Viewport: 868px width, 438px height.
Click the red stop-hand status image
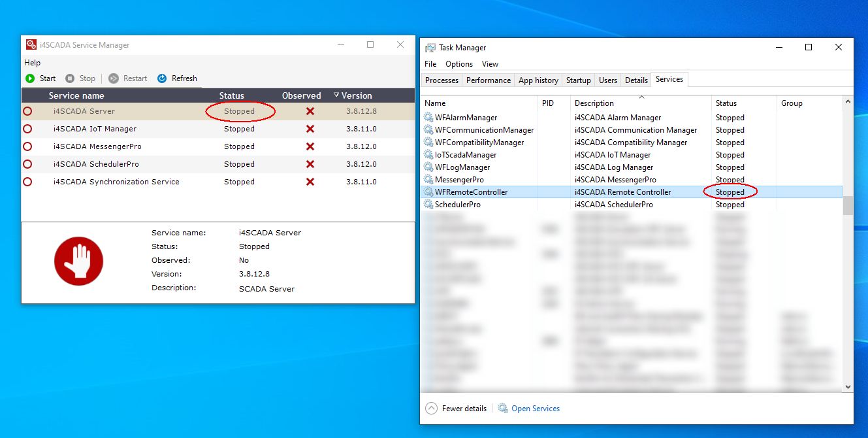[78, 261]
